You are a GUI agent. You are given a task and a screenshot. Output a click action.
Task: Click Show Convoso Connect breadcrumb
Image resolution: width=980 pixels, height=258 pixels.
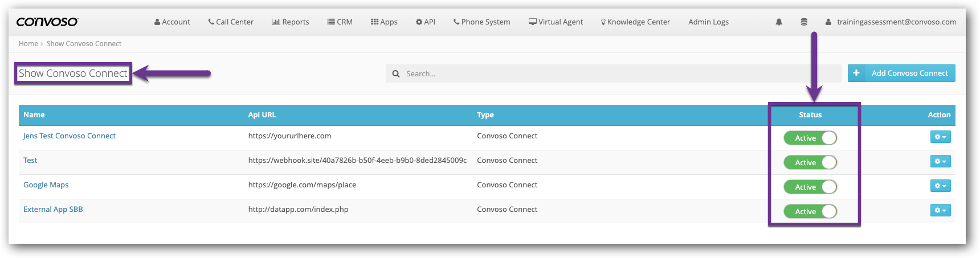(x=84, y=44)
